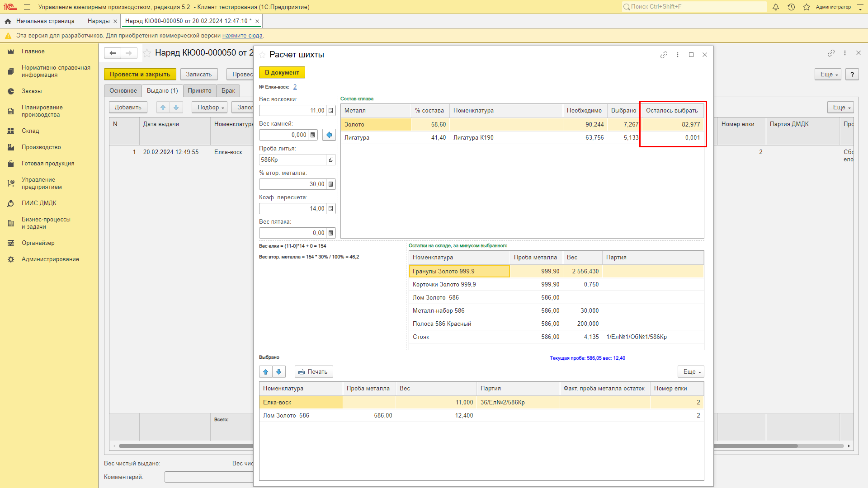
Task: Open the Администратор user menu
Action: click(x=833, y=7)
